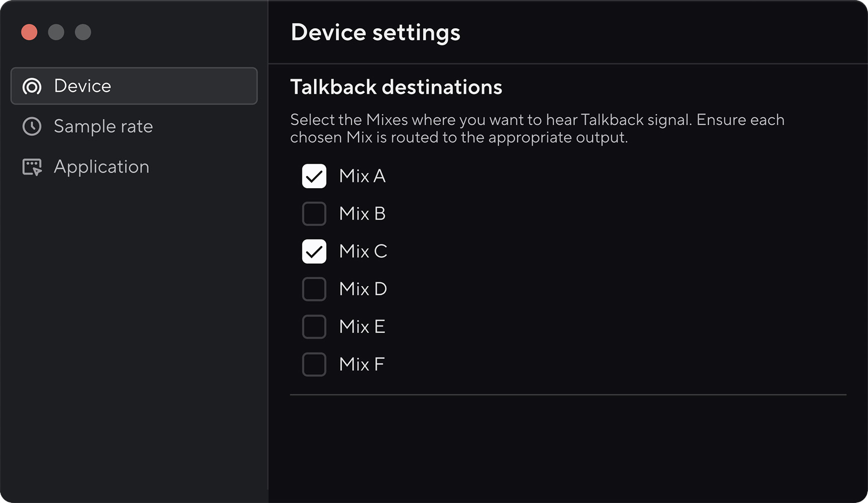868x503 pixels.
Task: Click the Application window cursor icon
Action: [x=32, y=167]
